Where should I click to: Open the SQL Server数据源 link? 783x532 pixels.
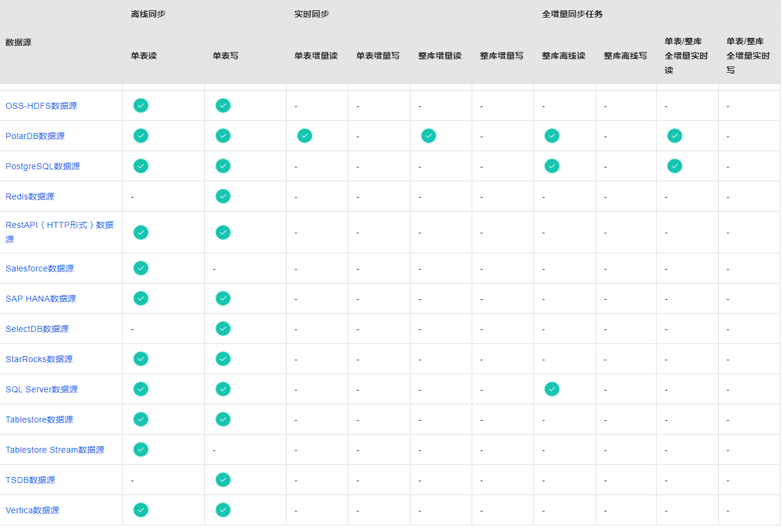click(42, 389)
